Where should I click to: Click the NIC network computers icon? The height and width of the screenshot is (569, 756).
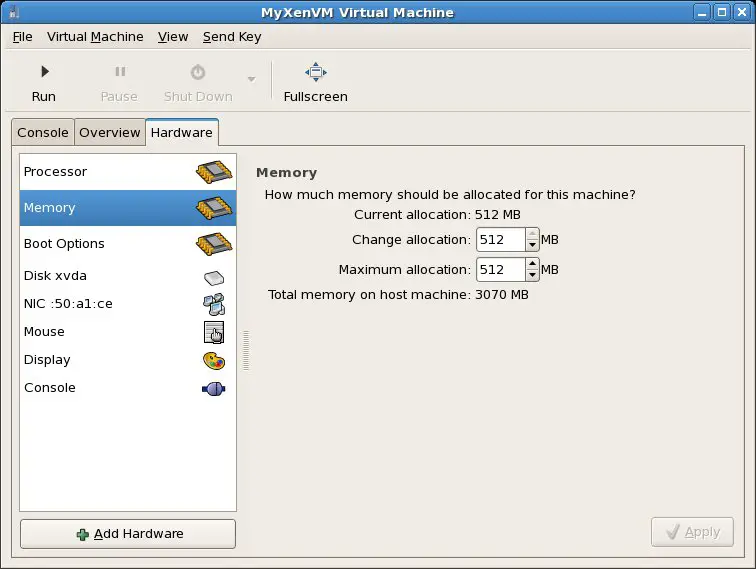[x=214, y=304]
